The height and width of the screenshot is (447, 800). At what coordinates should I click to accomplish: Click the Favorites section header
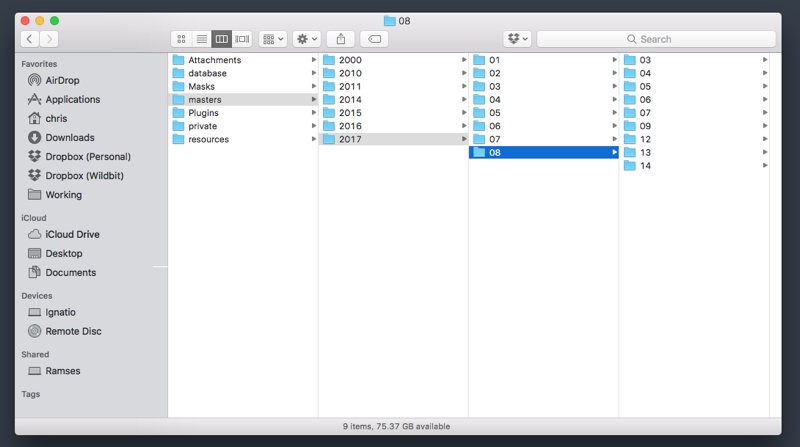(x=39, y=64)
